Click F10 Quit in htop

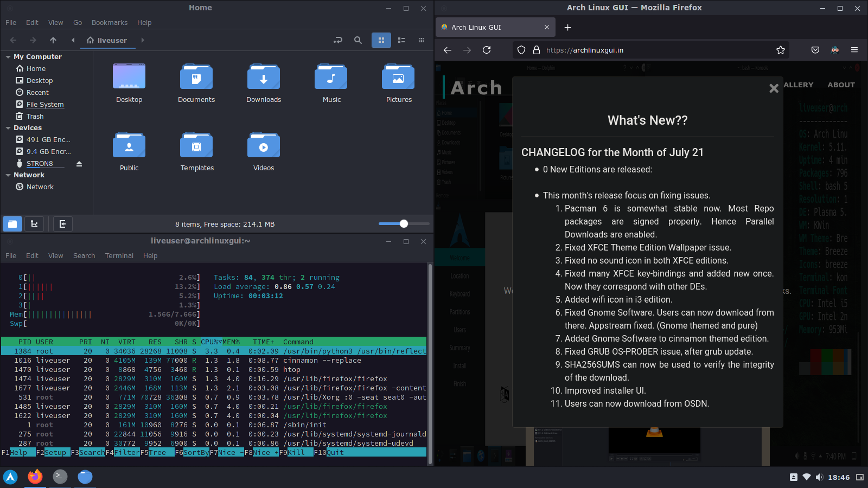pos(329,453)
